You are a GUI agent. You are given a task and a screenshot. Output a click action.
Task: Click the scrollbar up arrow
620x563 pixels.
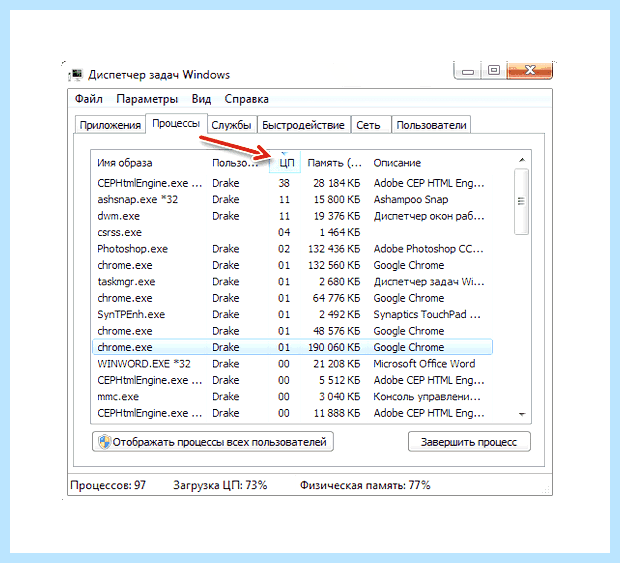point(522,160)
